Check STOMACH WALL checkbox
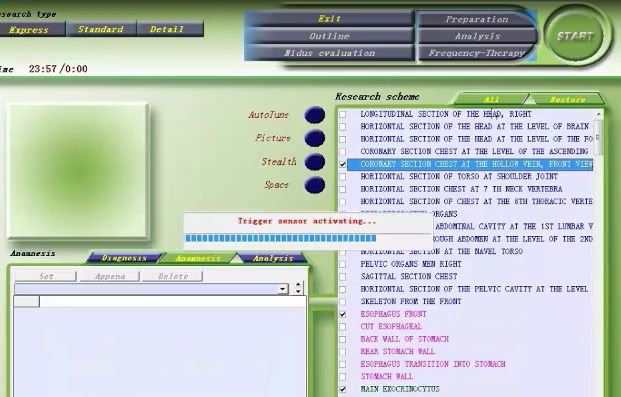This screenshot has height=397, width=621. (343, 376)
